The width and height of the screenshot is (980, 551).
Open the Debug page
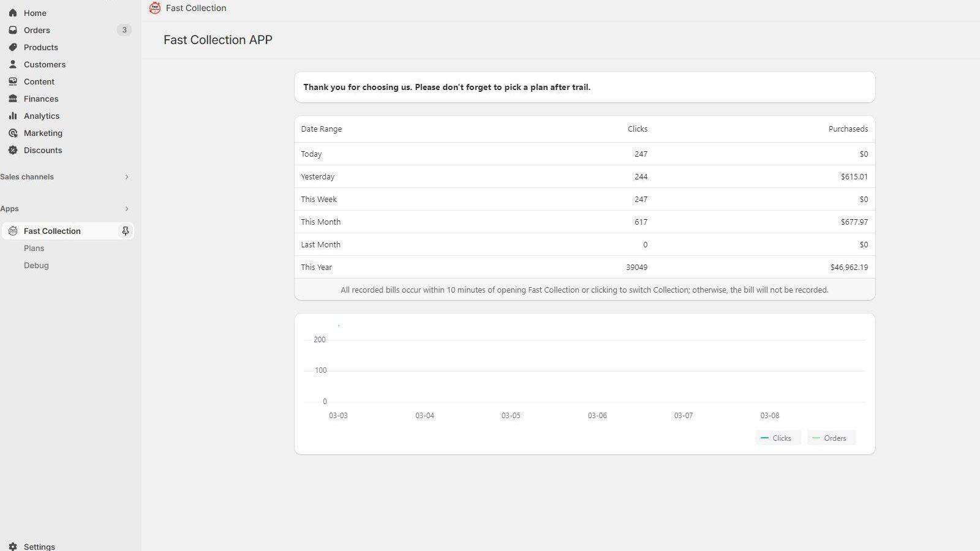click(x=36, y=265)
